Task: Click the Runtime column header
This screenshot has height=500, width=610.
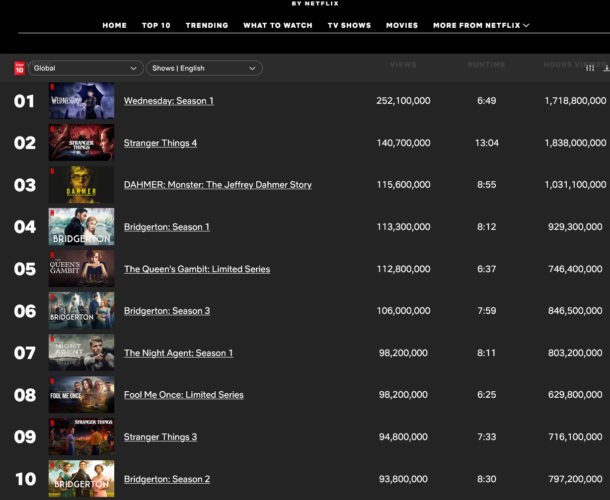Action: [486, 65]
